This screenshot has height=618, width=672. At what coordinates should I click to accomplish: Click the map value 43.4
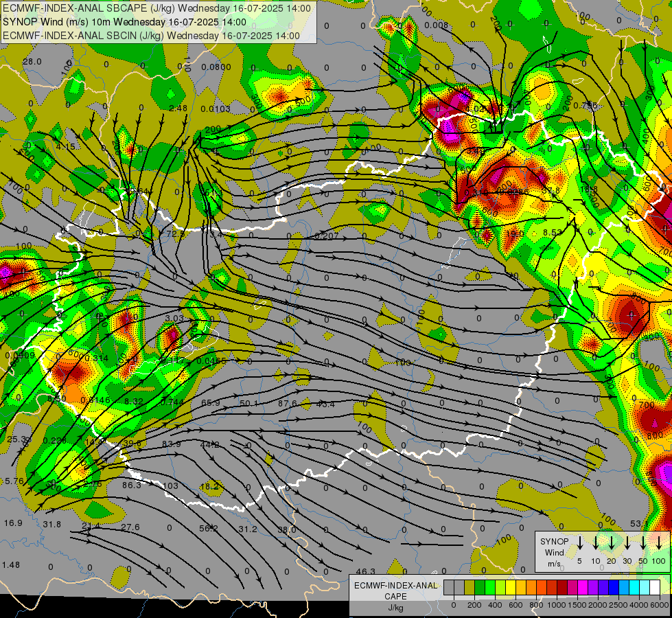pyautogui.click(x=325, y=404)
